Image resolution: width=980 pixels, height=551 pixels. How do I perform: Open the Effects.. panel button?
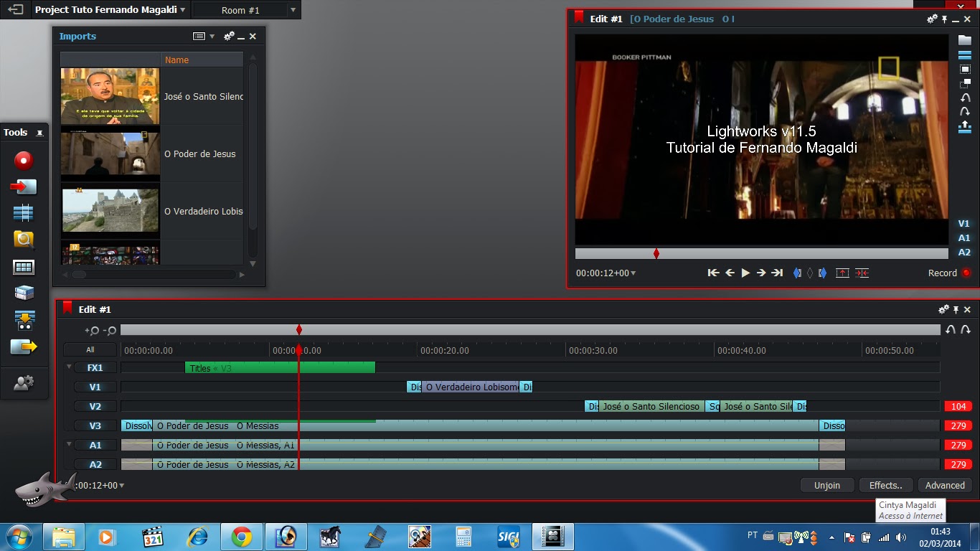886,485
